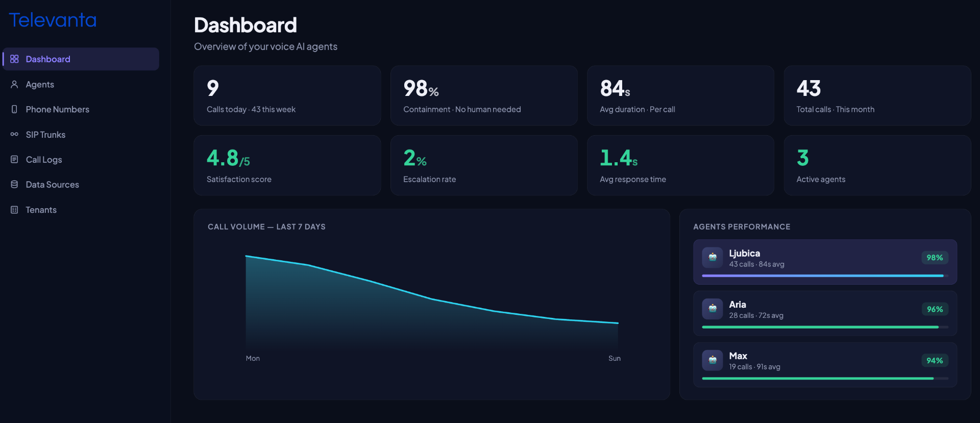Click the Mon axis label on chart
The image size is (980, 423).
pyautogui.click(x=253, y=359)
